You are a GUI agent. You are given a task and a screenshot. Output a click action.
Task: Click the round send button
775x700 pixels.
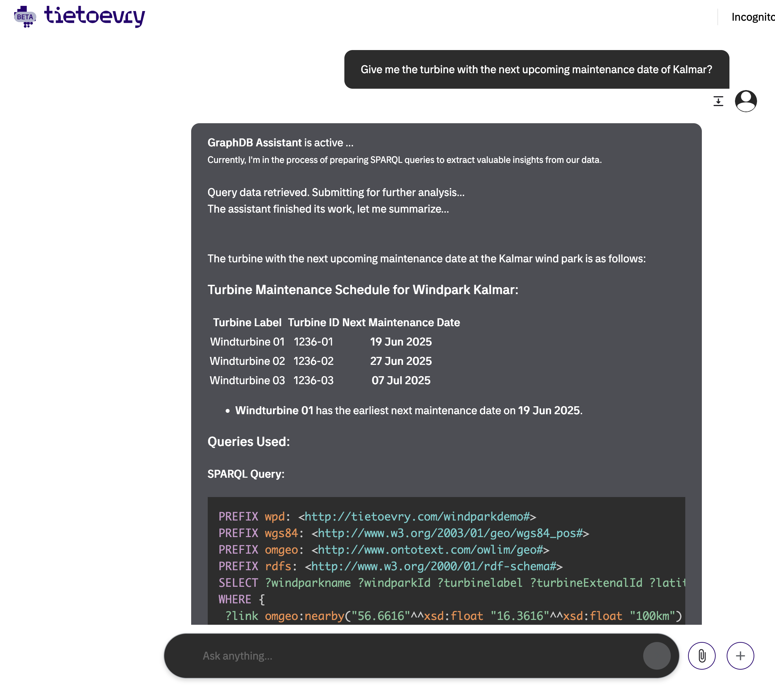click(x=657, y=656)
